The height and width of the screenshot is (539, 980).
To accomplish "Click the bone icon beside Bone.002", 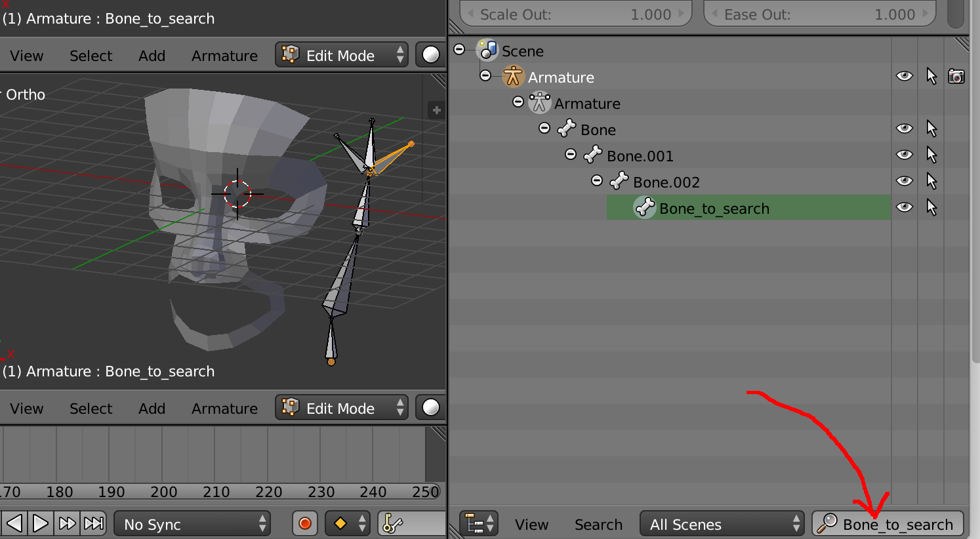I will coord(619,182).
